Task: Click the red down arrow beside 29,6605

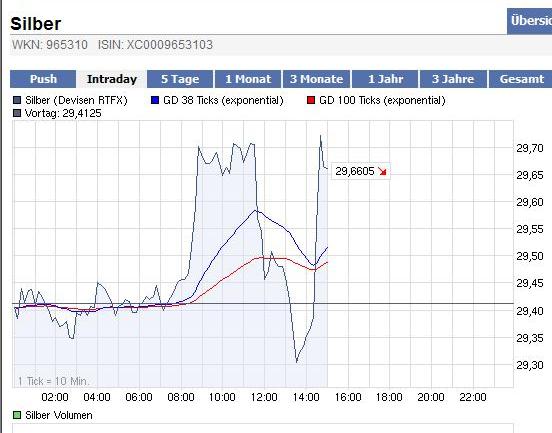Action: click(x=382, y=171)
